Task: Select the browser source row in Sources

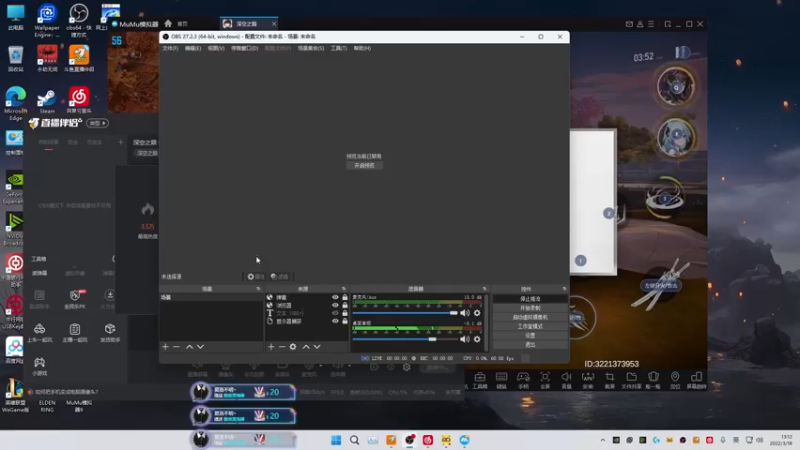Action: (x=307, y=305)
